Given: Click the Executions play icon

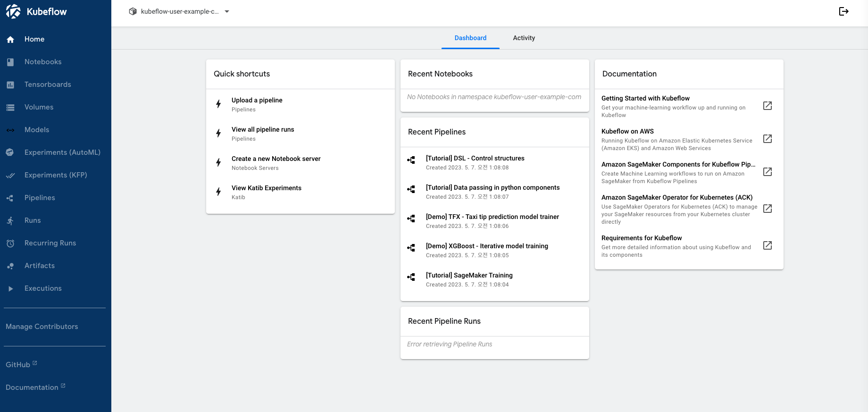Looking at the screenshot, I should point(10,289).
